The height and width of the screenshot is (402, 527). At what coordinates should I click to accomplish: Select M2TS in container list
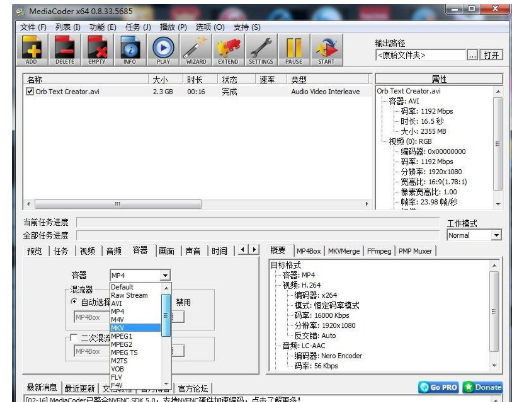[135, 360]
